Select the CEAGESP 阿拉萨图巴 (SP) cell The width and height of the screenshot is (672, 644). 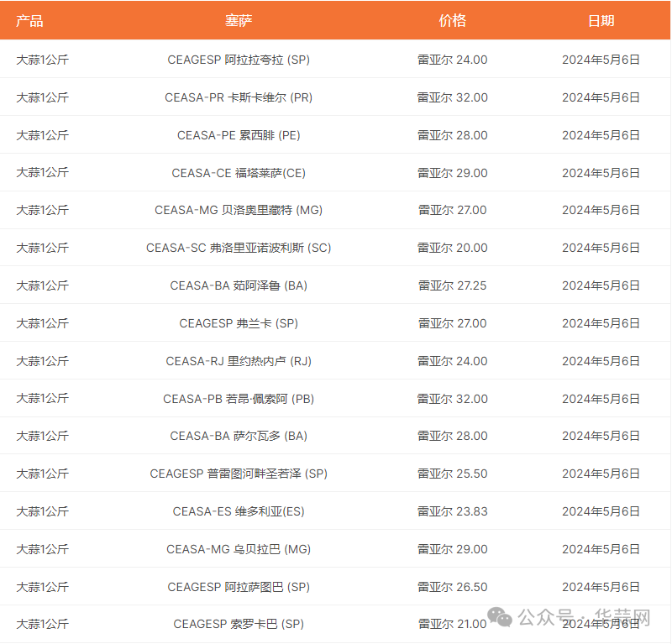click(x=239, y=587)
